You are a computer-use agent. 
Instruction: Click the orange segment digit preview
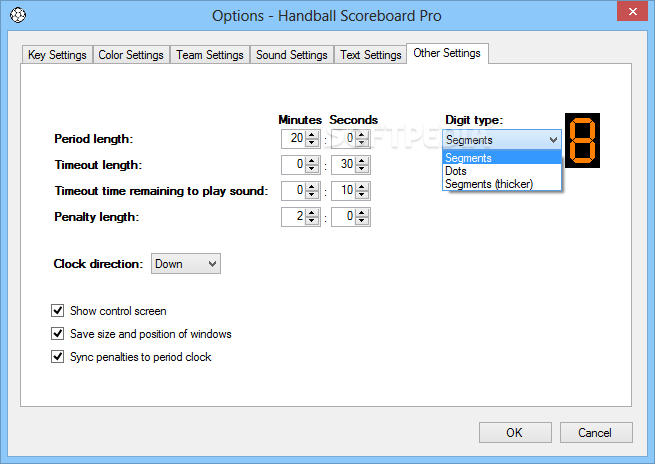click(582, 140)
